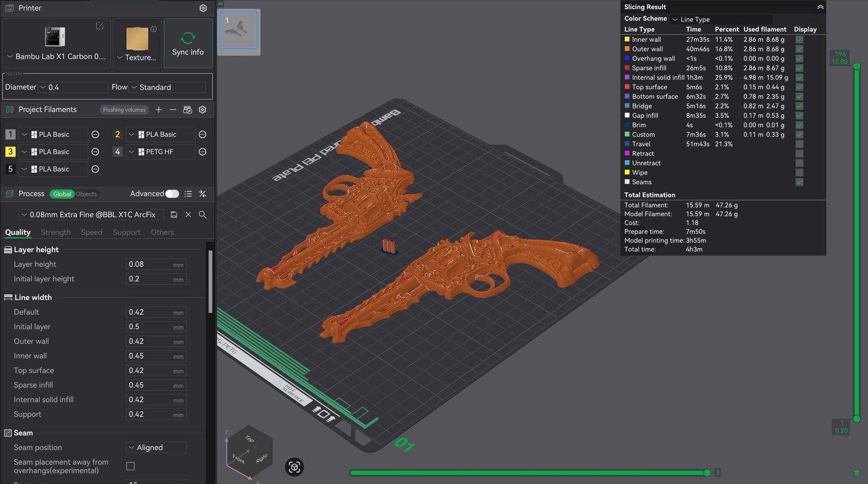This screenshot has width=868, height=484.
Task: Switch to the Support tab
Action: 126,232
